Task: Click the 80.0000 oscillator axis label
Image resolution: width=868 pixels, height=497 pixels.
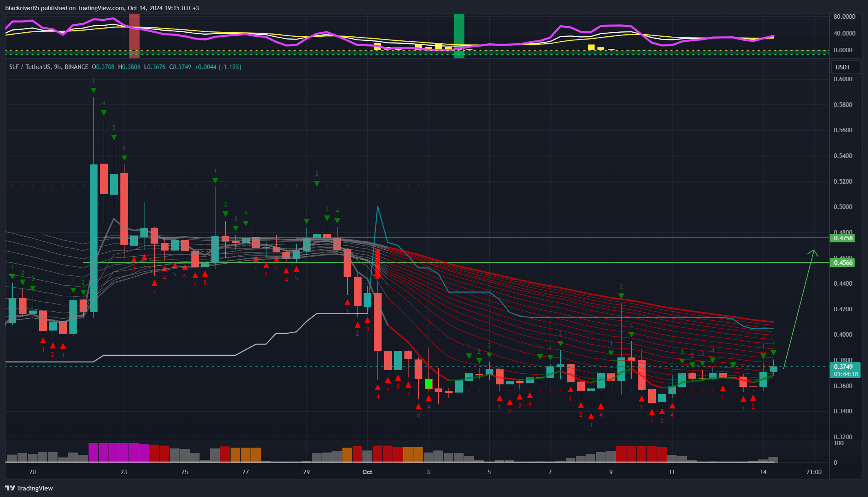Action: [x=844, y=17]
